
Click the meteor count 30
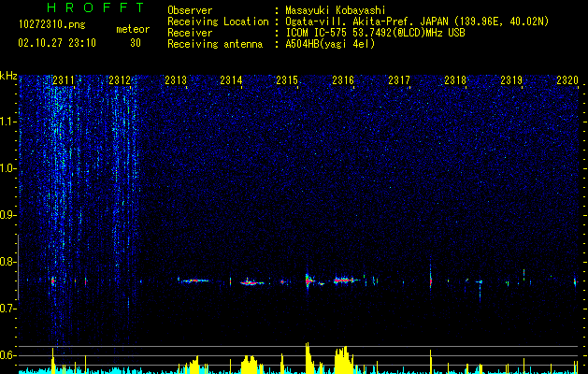click(x=136, y=43)
